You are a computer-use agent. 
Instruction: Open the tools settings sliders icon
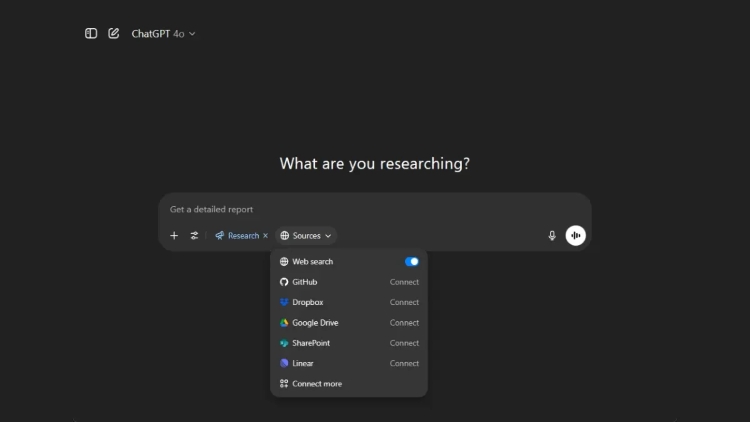click(194, 236)
